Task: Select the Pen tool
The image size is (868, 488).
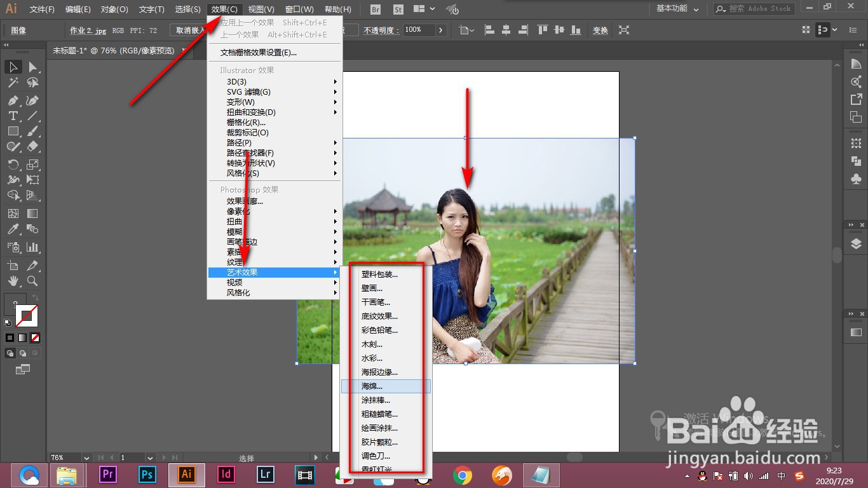Action: pos(13,100)
